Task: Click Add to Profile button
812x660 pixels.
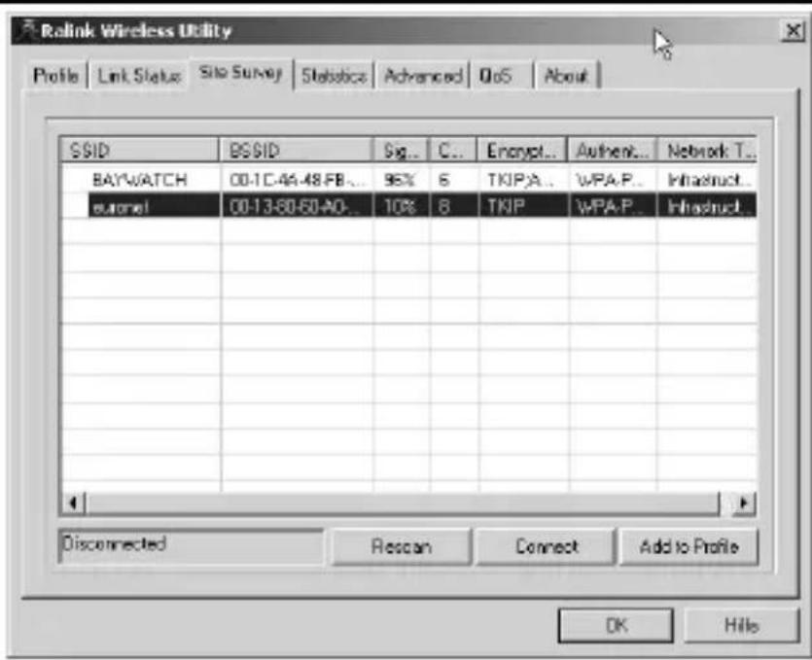Action: (x=689, y=546)
